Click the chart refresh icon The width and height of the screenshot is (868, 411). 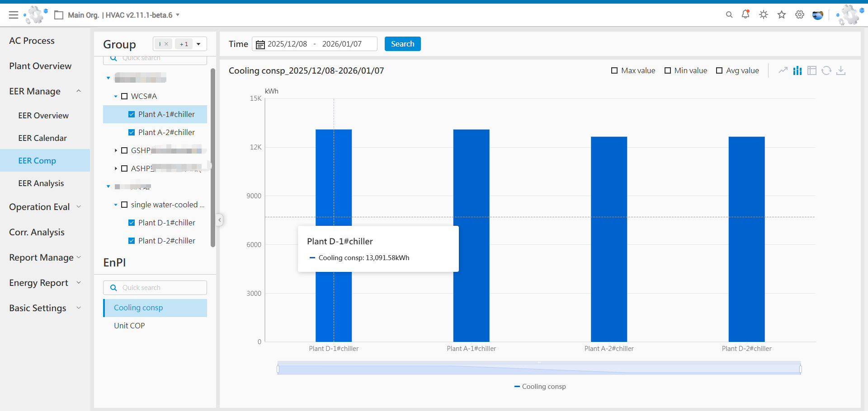click(826, 70)
